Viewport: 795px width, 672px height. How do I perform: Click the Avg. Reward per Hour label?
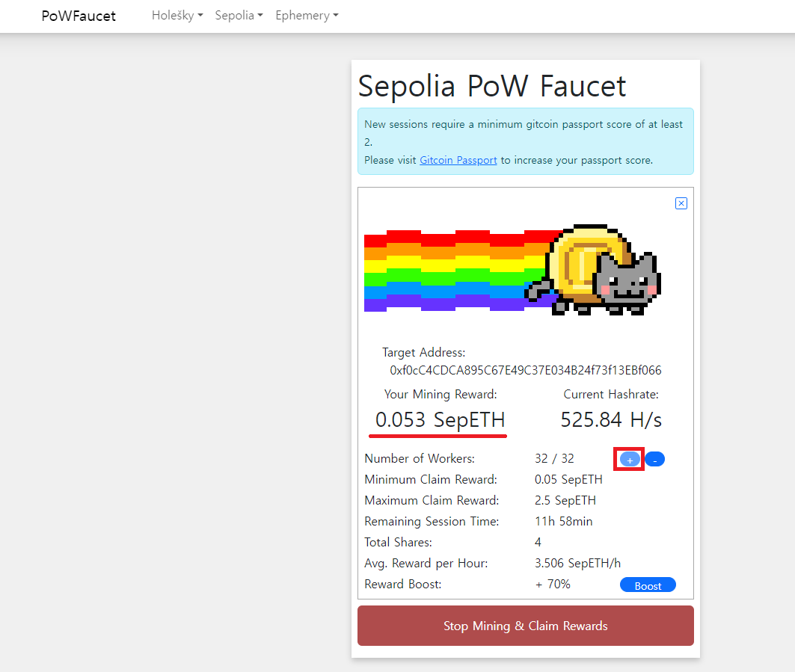(x=426, y=564)
